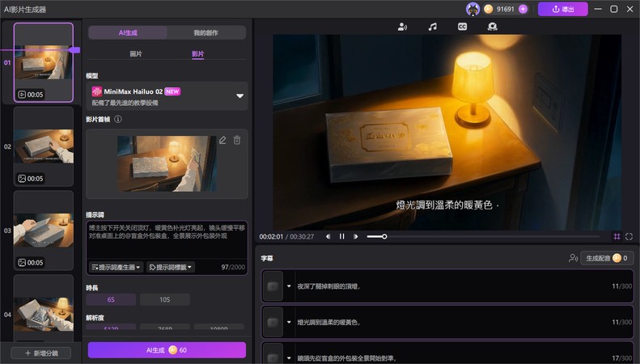The height and width of the screenshot is (364, 640).
Task: Expand the subtitle row 燈光調到溫柔的暖黃色 arrow
Action: click(289, 323)
